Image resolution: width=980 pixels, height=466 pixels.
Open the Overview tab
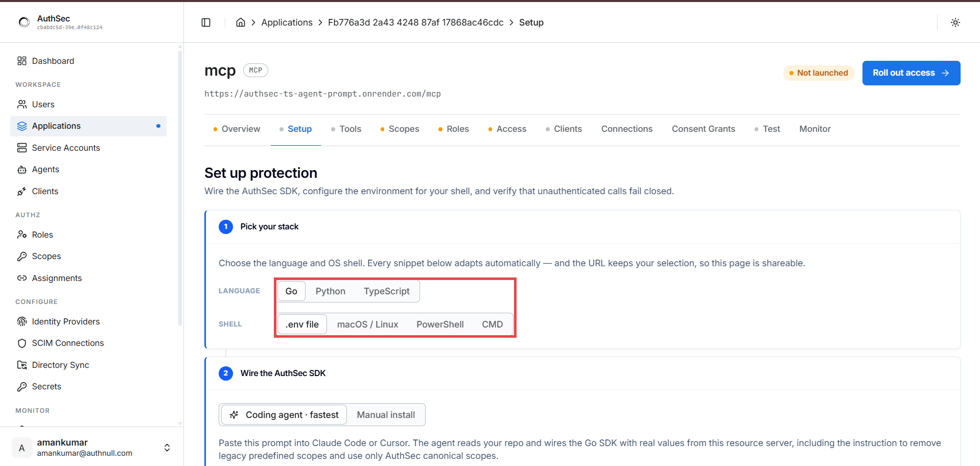[237, 129]
